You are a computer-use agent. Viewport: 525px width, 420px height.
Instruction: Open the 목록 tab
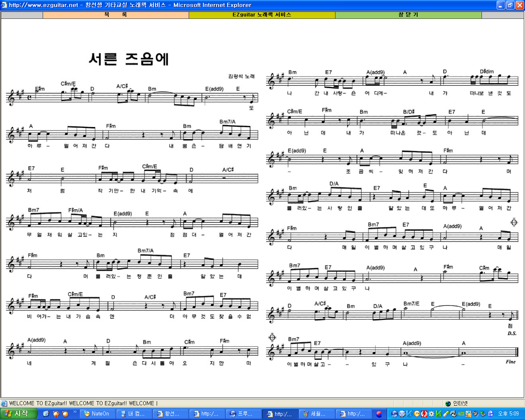click(116, 15)
